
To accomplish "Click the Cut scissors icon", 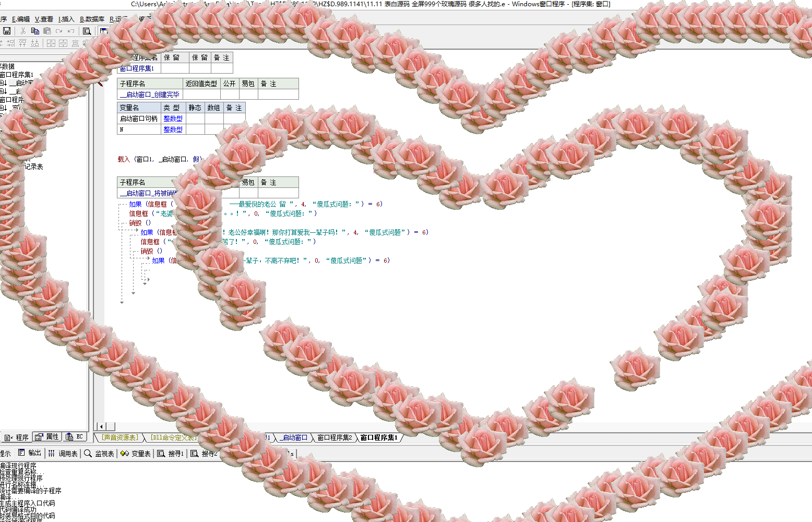I will pyautogui.click(x=23, y=31).
